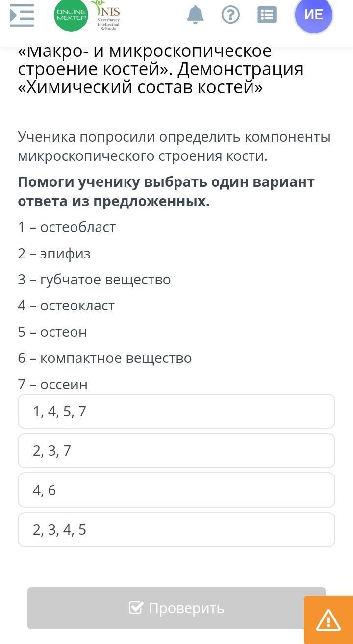The width and height of the screenshot is (353, 644).
Task: Open the sidebar menu icon
Action: [x=22, y=15]
